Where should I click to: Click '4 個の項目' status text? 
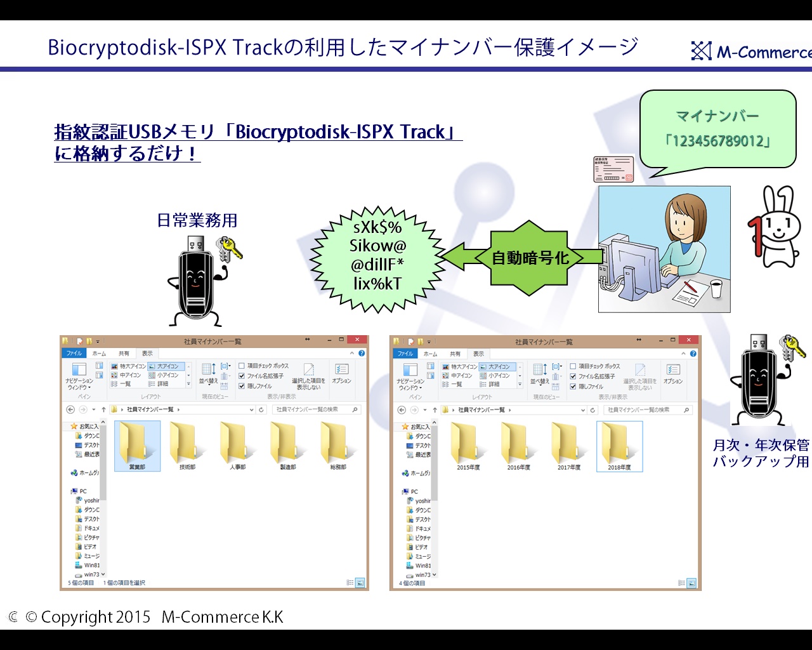(412, 583)
